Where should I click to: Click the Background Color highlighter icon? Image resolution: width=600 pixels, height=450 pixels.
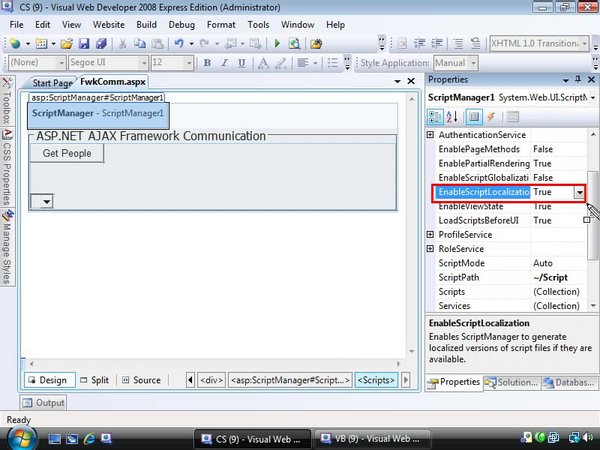click(281, 63)
